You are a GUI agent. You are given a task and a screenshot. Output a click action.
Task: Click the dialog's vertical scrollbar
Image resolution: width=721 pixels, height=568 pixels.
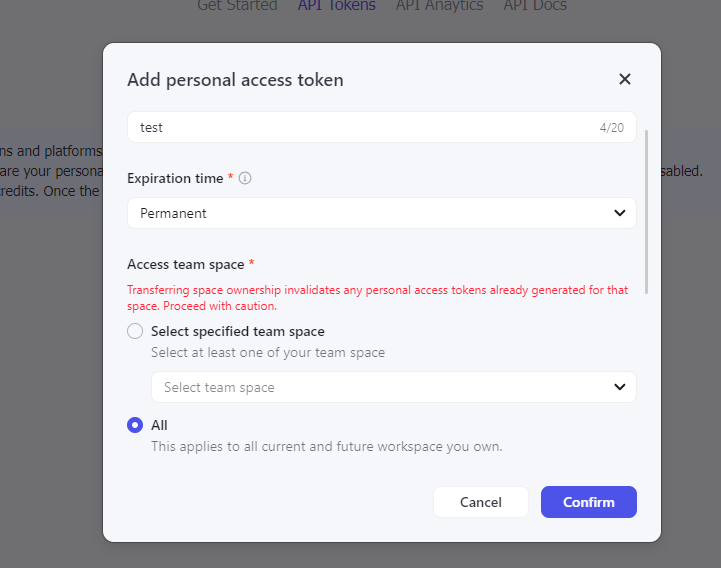pyautogui.click(x=647, y=210)
